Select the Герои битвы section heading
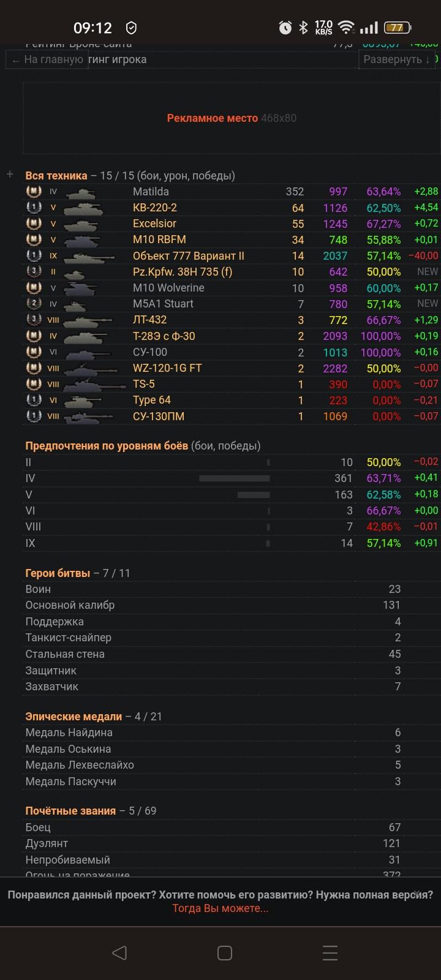This screenshot has height=980, width=441. (58, 573)
